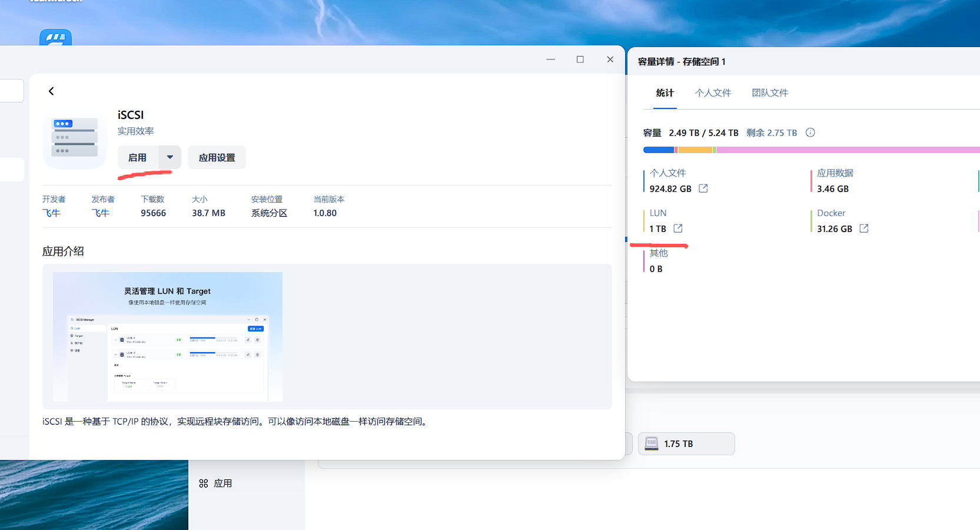Open the Docker 31.26 GB external link icon
Image resolution: width=980 pixels, height=530 pixels.
point(864,228)
